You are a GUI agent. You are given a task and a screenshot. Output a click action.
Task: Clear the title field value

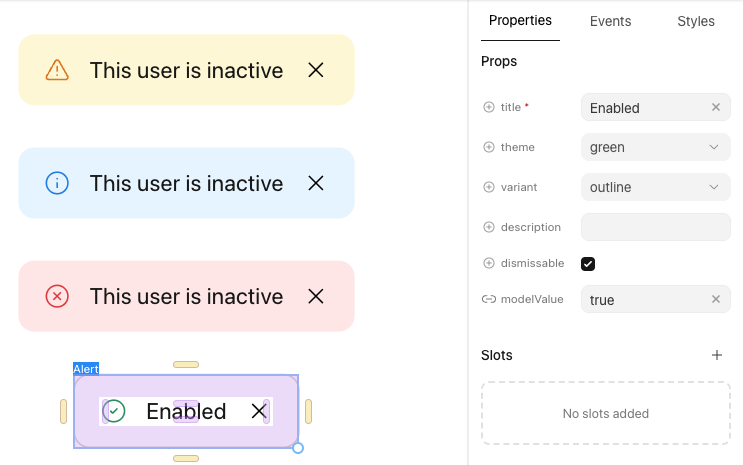(716, 108)
